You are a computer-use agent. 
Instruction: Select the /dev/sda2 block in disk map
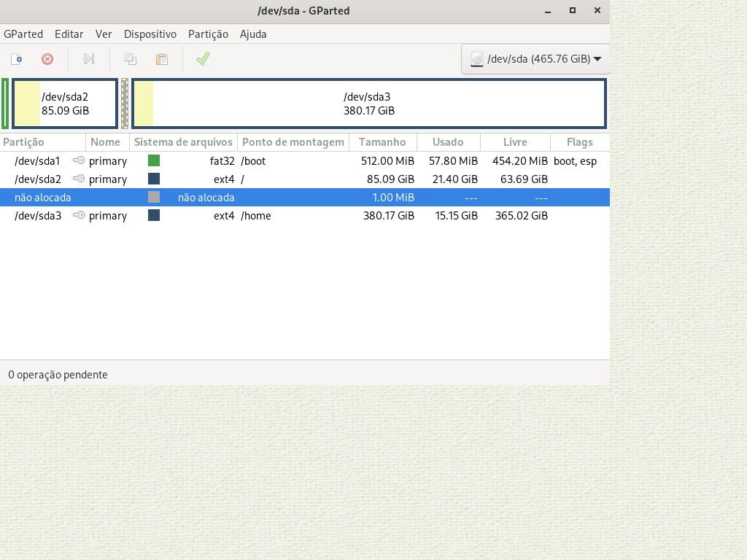[65, 104]
